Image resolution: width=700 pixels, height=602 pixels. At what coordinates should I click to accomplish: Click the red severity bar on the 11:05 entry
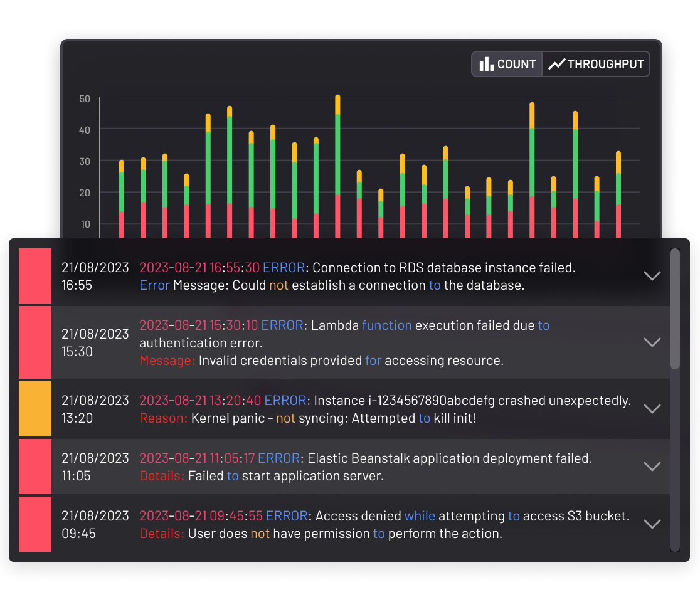[35, 467]
